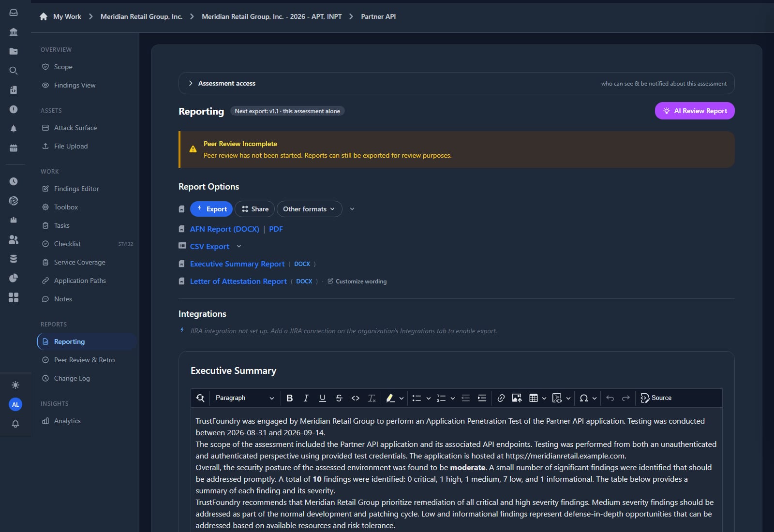The width and height of the screenshot is (774, 532).
Task: Open the AFN Report (DOCX) link
Action: pos(224,229)
